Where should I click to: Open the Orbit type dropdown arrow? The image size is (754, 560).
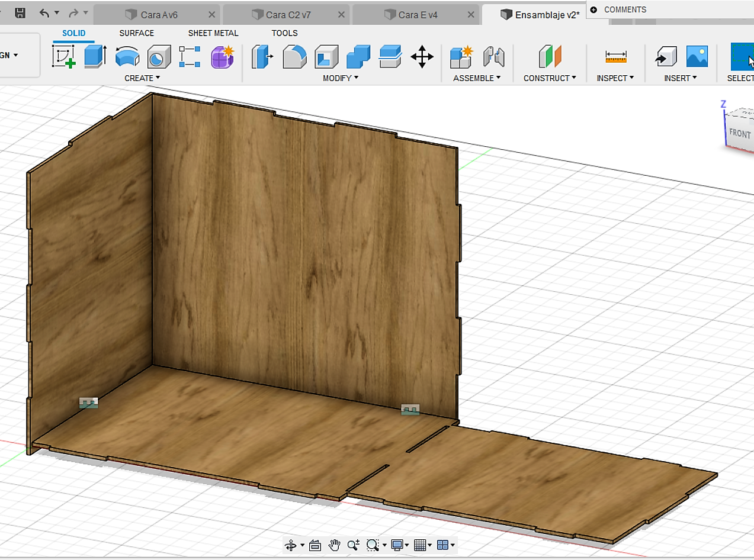303,545
